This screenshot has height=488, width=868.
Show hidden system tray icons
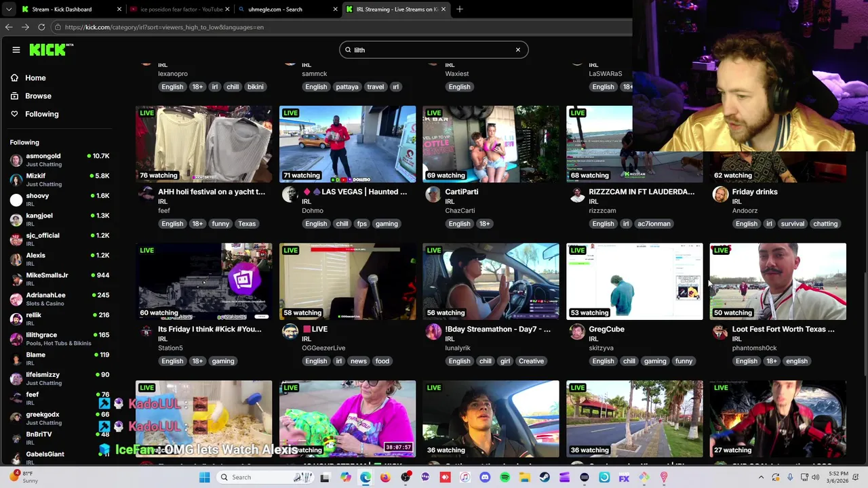coord(762,477)
